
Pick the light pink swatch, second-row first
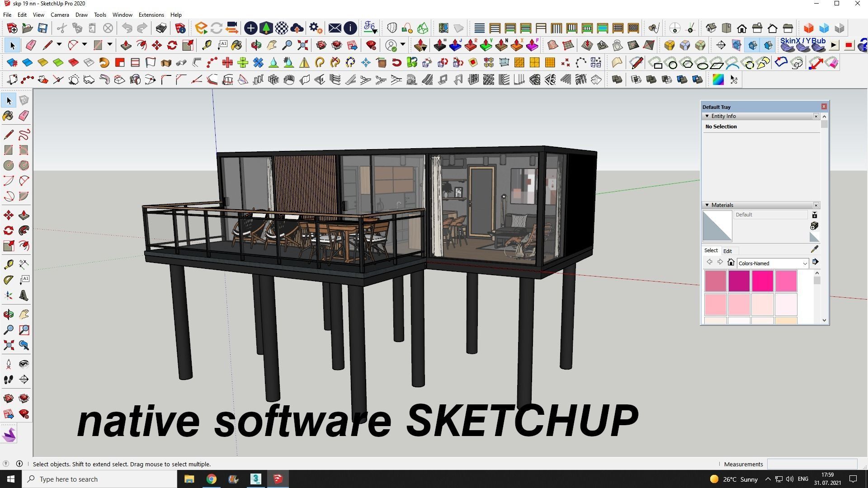[x=716, y=305]
